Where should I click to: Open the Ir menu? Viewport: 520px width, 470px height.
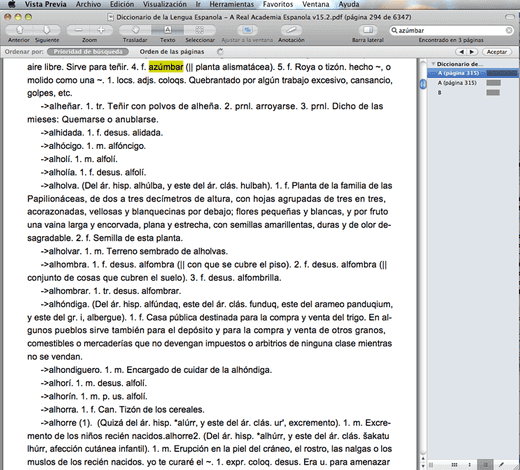click(198, 4)
